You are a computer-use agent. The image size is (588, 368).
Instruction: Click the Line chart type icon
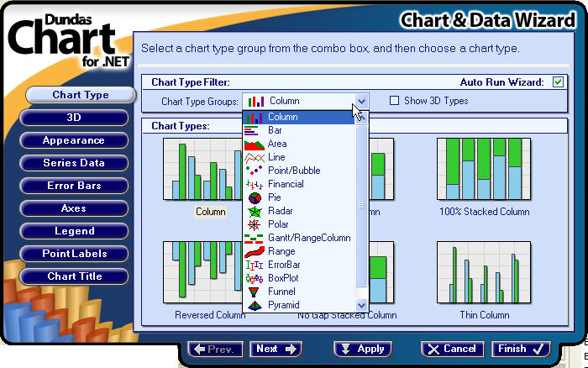255,158
